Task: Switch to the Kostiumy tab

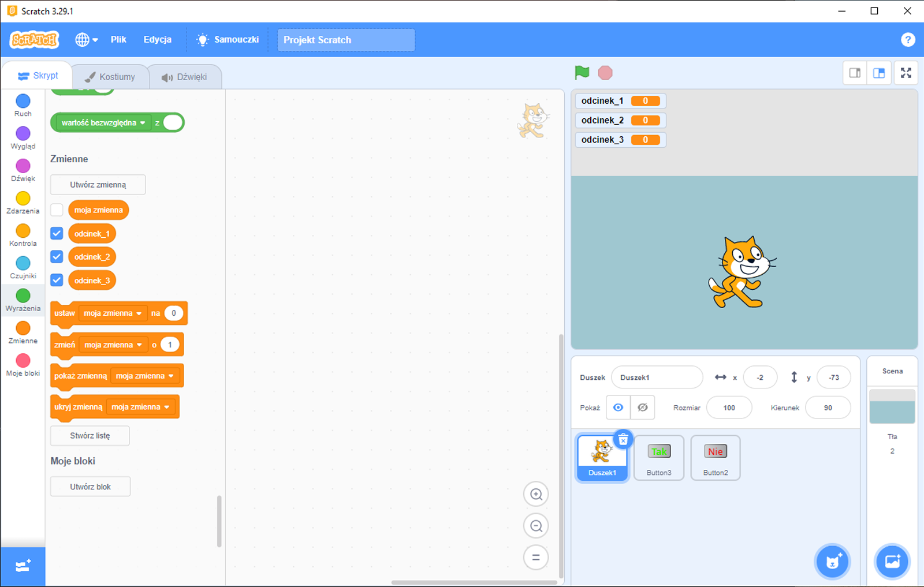Action: (110, 76)
